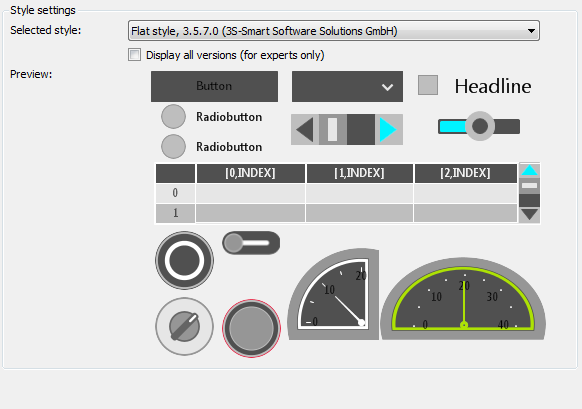
Task: Select the first Radiobutton option
Action: click(x=173, y=117)
